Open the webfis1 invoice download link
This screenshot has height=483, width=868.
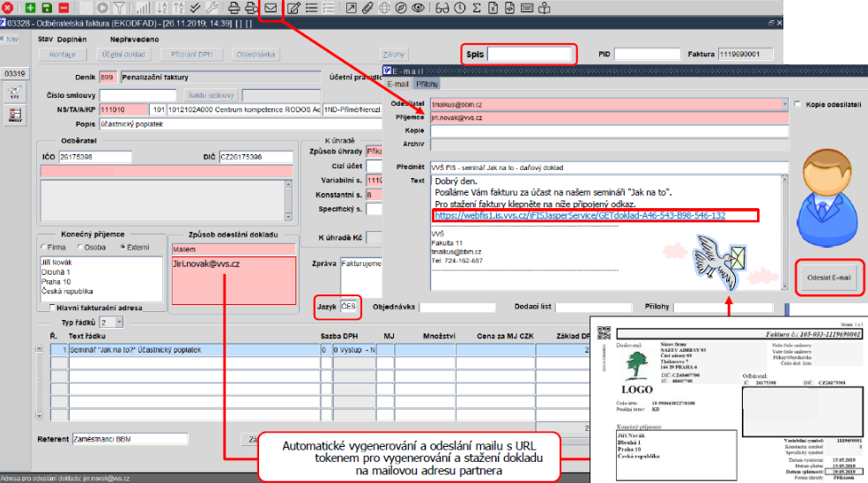point(580,215)
